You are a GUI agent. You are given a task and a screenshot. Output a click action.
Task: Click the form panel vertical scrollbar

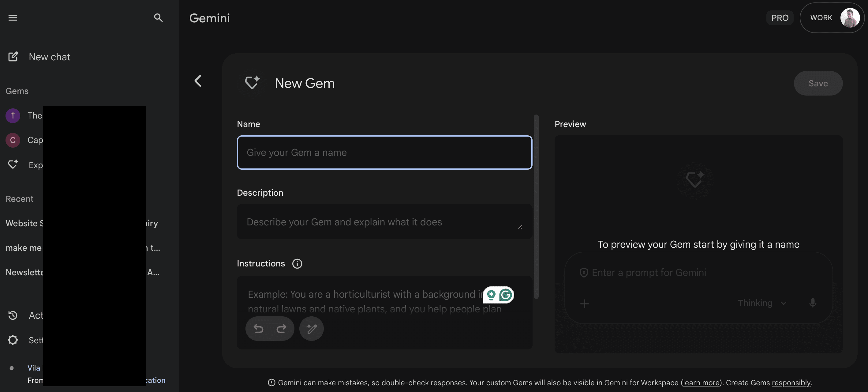pos(536,206)
